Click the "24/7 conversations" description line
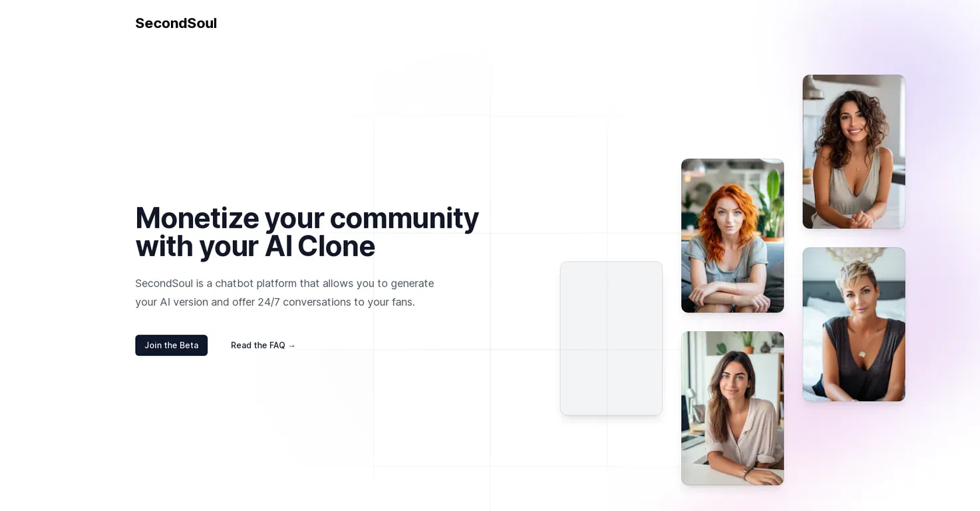The image size is (980, 511). pos(275,302)
